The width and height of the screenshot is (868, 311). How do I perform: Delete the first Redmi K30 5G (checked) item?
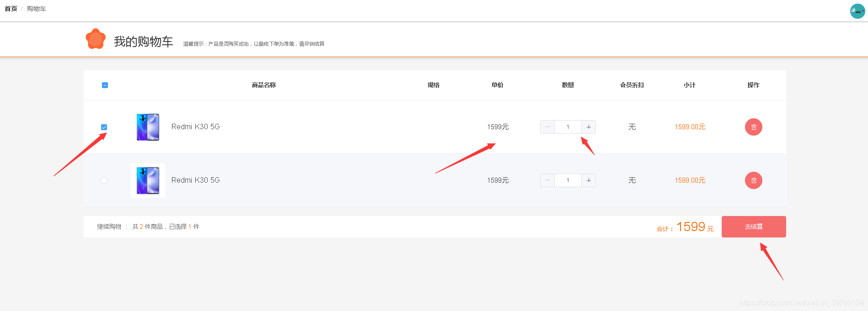pyautogui.click(x=753, y=127)
